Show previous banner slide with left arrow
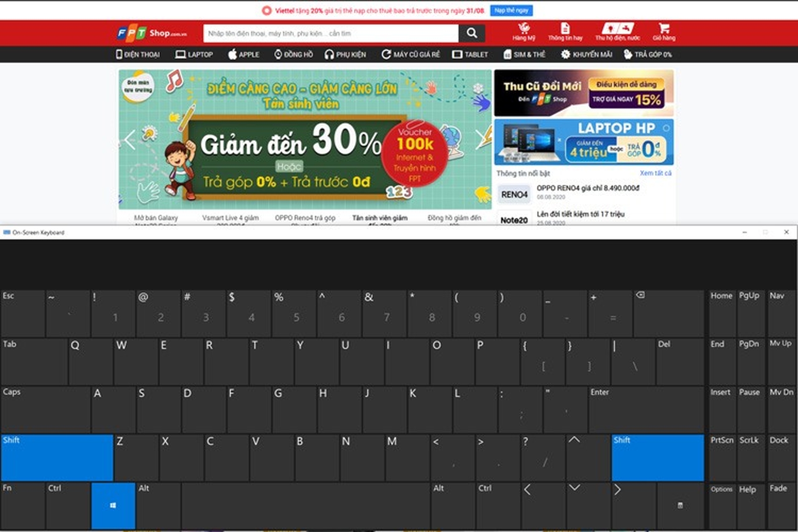This screenshot has height=532, width=798. click(x=130, y=139)
